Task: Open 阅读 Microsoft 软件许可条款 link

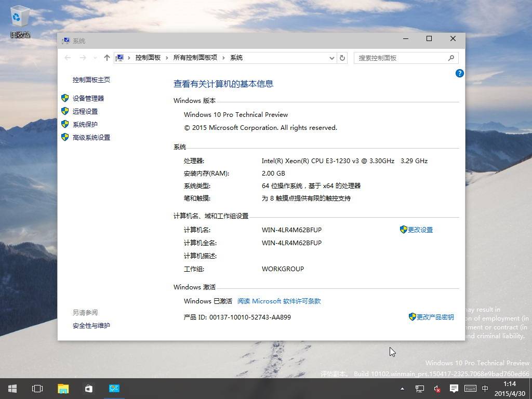Action: click(279, 301)
